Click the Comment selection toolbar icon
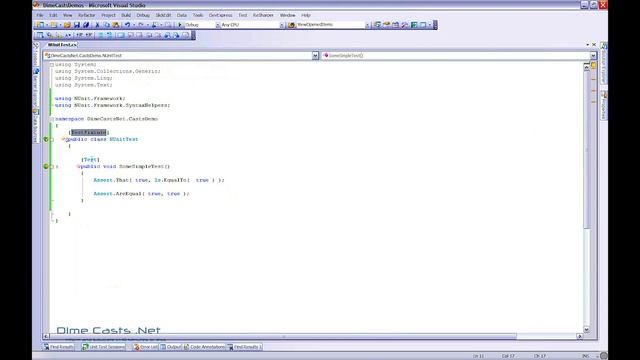Image resolution: width=640 pixels, height=360 pixels. tap(100, 36)
